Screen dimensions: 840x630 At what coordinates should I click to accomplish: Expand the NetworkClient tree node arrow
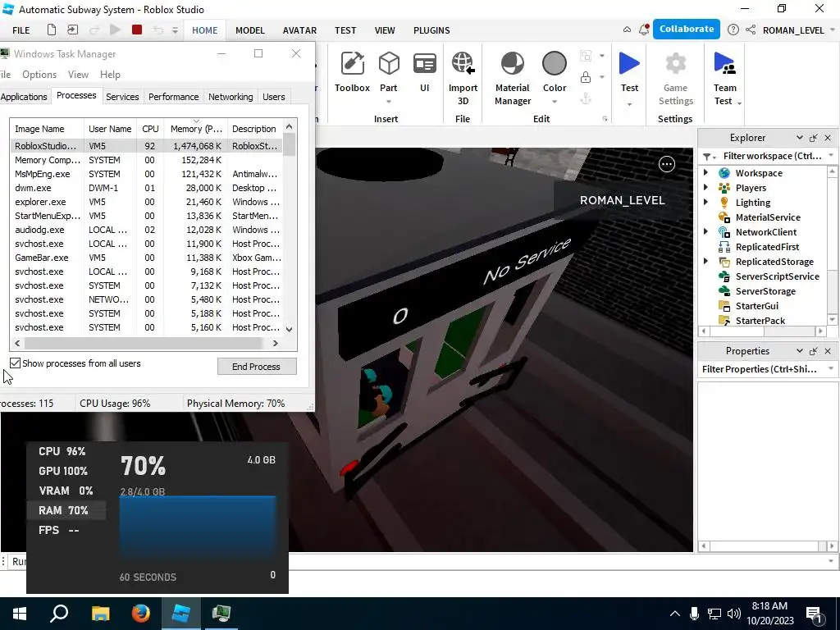point(705,231)
